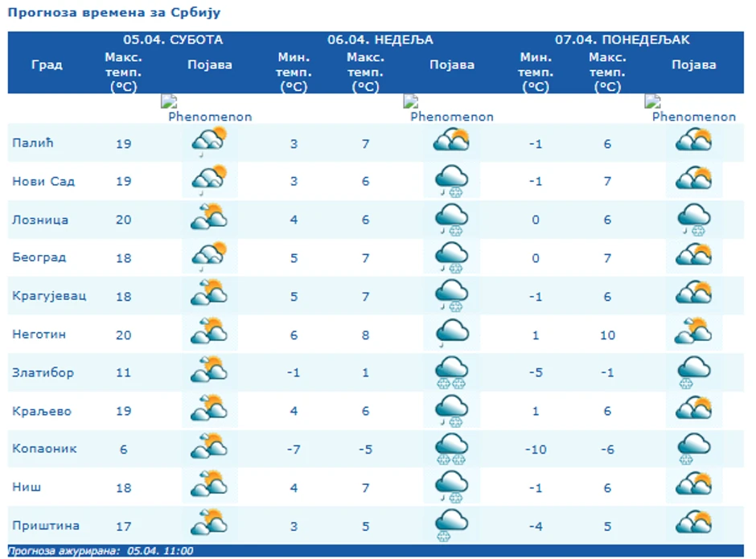Click Лозница Monday rain-snow icon
Viewport: 756px width, 559px height.
(694, 219)
